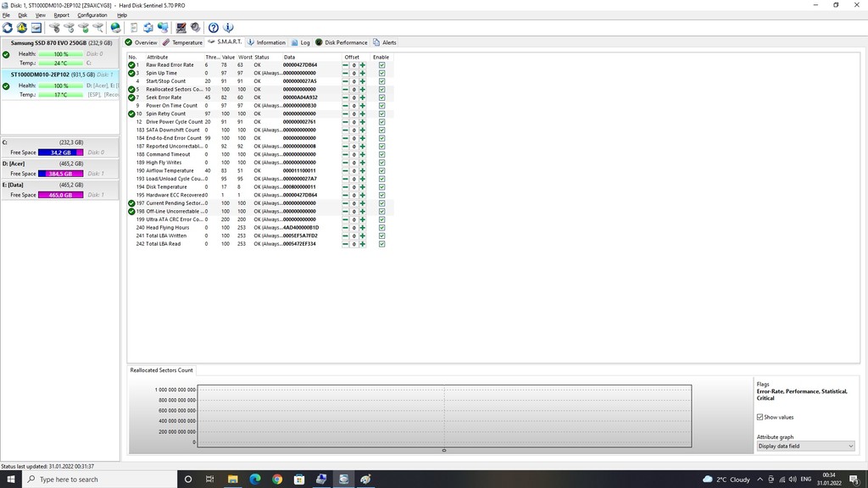Viewport: 868px width, 488px height.
Task: Click the Windows Start button
Action: pyautogui.click(x=11, y=480)
